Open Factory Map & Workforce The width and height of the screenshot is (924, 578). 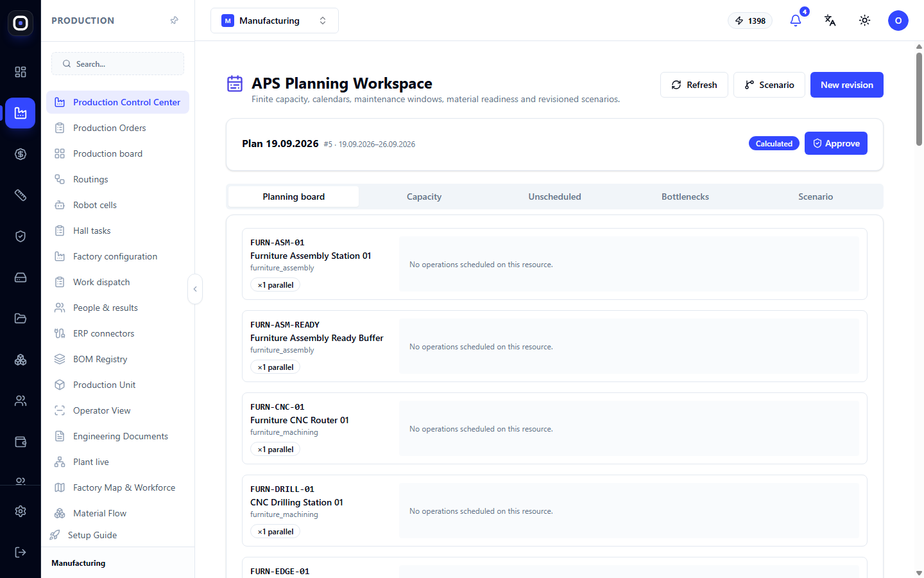[117, 487]
